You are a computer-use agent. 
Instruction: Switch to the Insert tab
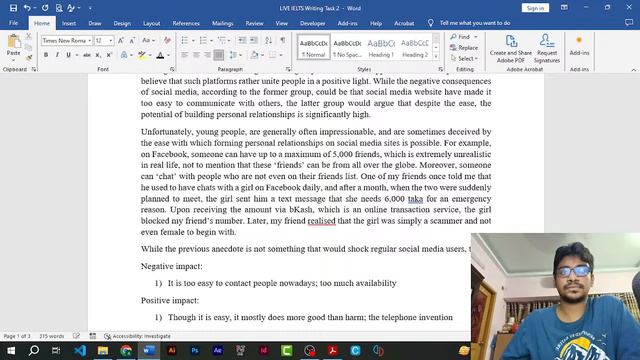pyautogui.click(x=69, y=23)
